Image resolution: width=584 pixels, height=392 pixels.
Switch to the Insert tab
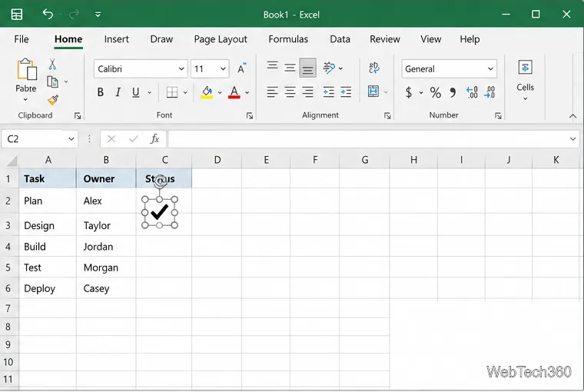[117, 39]
